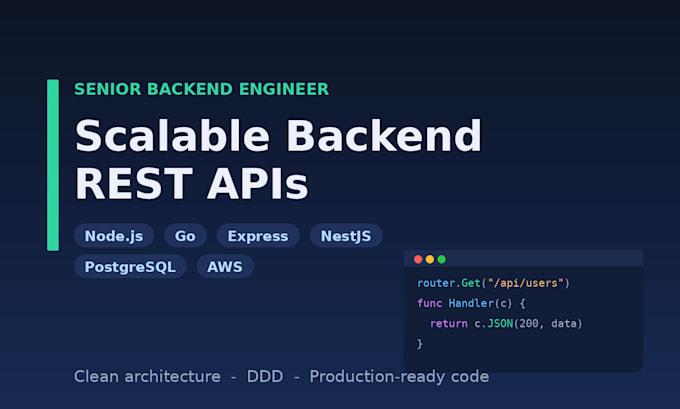Click the "Production-ready code" text
The image size is (680, 409).
(x=399, y=376)
